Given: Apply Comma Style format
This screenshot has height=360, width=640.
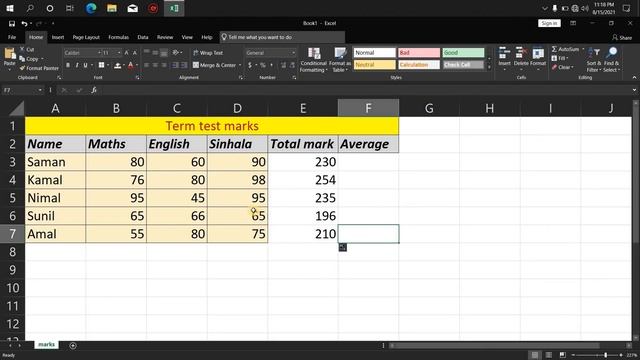Looking at the screenshot, I should tap(271, 65).
